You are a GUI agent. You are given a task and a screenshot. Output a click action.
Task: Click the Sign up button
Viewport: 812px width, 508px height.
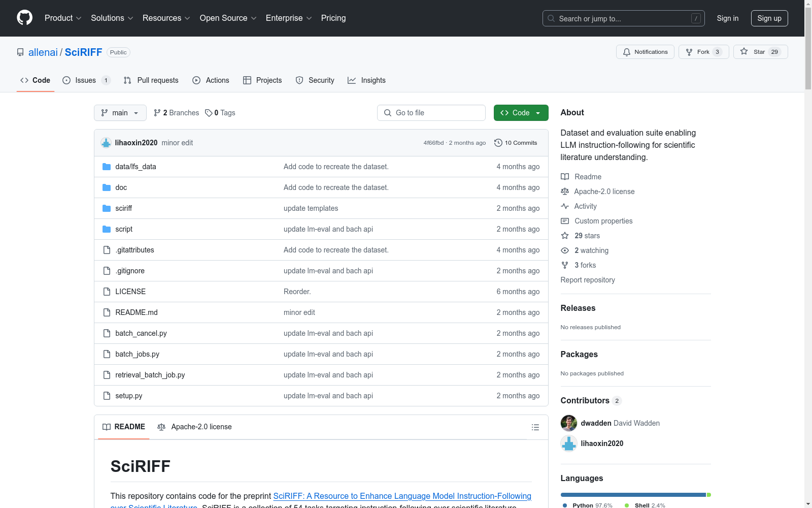tap(769, 18)
